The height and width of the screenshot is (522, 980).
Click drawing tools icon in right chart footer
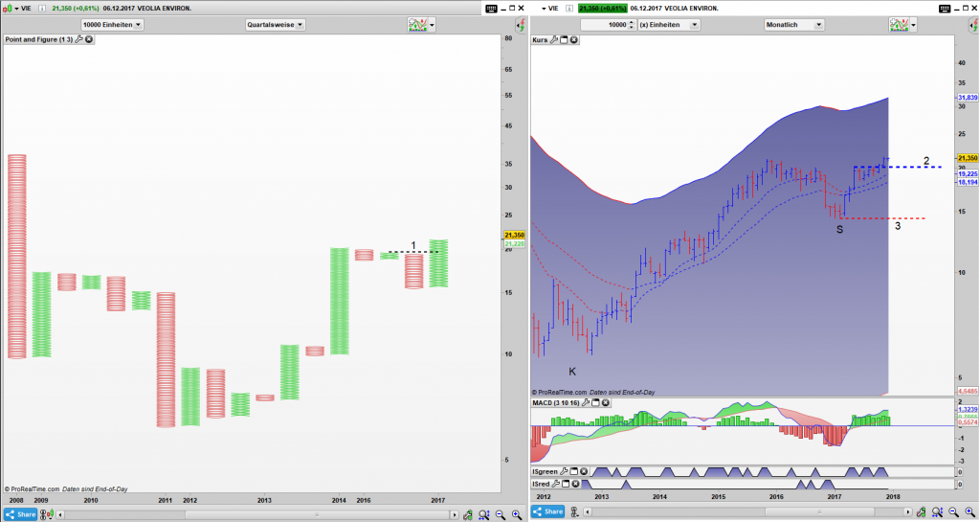pyautogui.click(x=921, y=512)
